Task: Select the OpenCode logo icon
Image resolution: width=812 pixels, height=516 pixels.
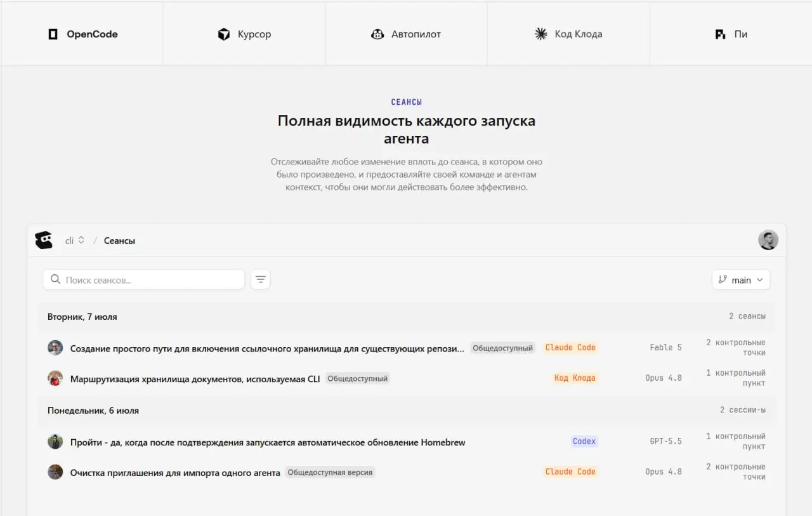Action: point(53,34)
